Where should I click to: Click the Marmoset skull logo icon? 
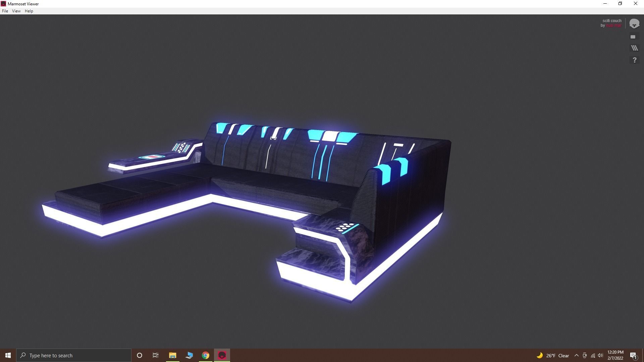coord(634,23)
